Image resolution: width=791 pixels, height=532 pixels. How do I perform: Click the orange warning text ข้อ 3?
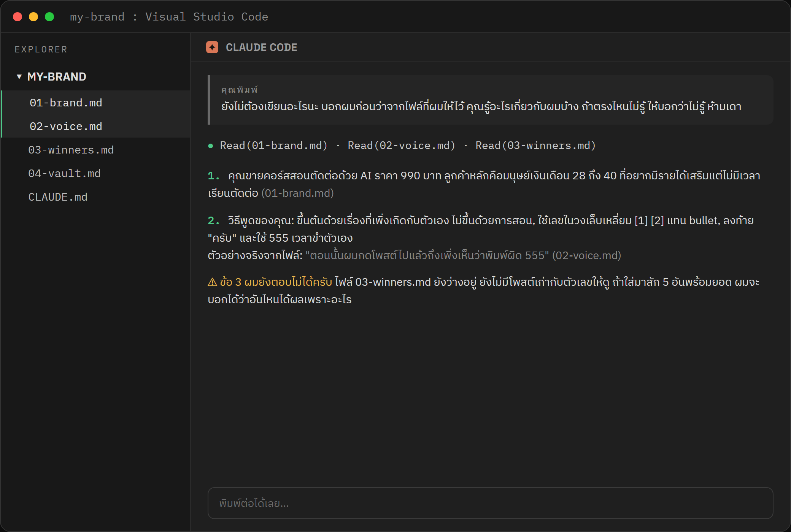[x=276, y=282]
